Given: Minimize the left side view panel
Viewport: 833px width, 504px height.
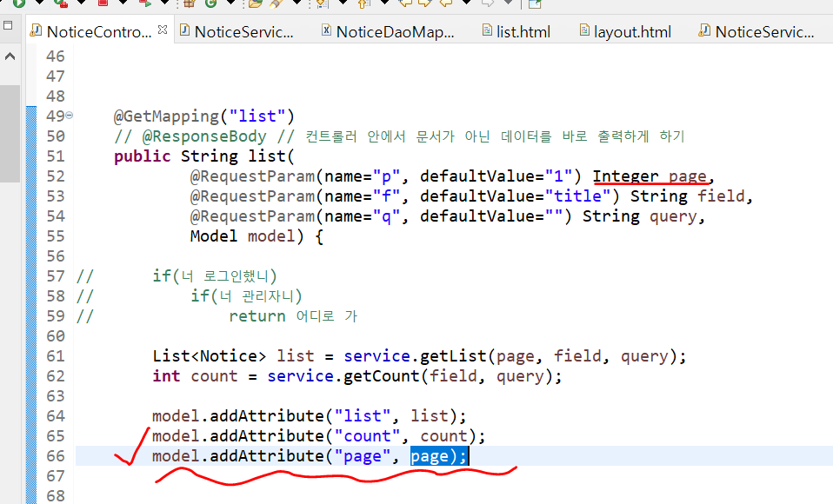Looking at the screenshot, I should pos(8,25).
